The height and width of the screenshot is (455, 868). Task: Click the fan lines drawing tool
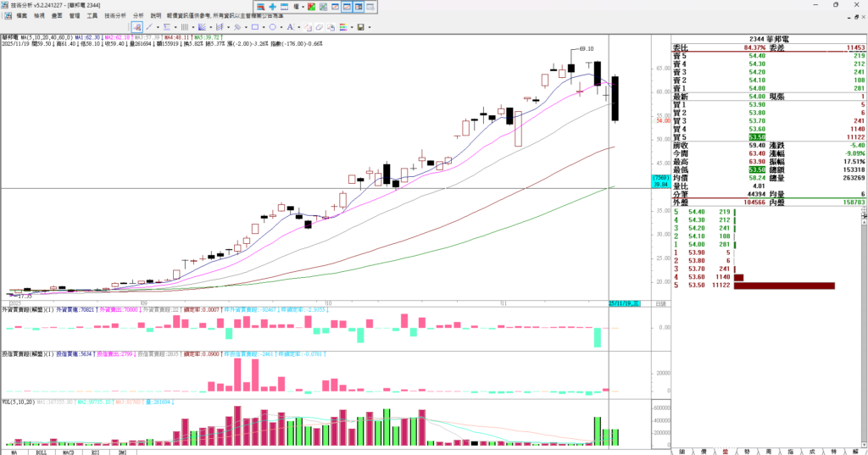(x=202, y=27)
